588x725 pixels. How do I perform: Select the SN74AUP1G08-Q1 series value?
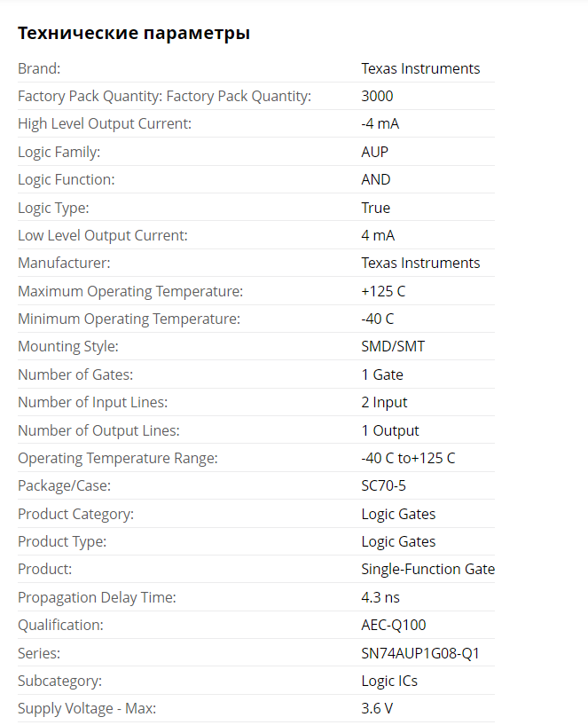click(419, 653)
